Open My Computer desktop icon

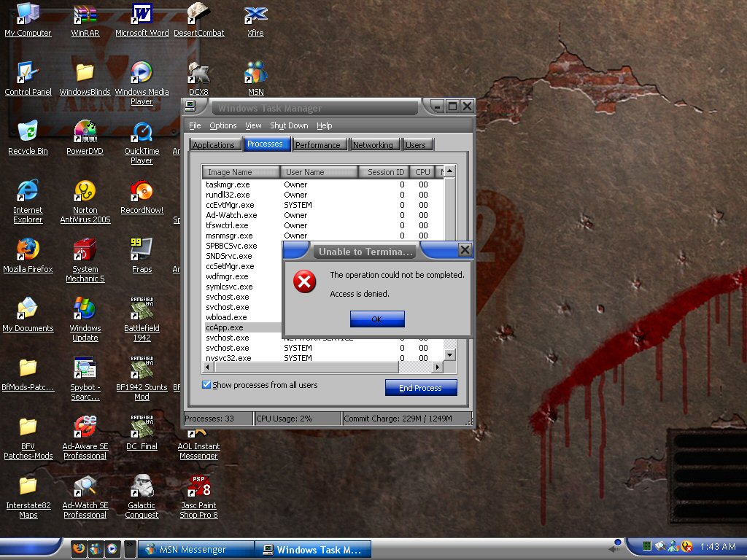(28, 19)
